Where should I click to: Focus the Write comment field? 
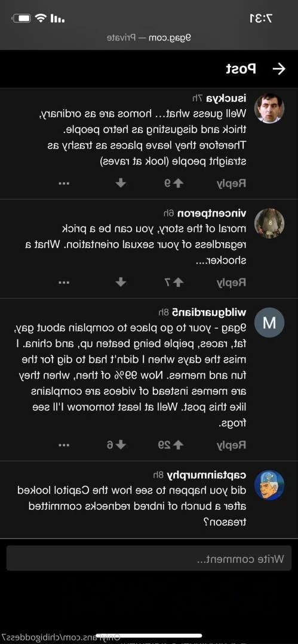tap(149, 558)
